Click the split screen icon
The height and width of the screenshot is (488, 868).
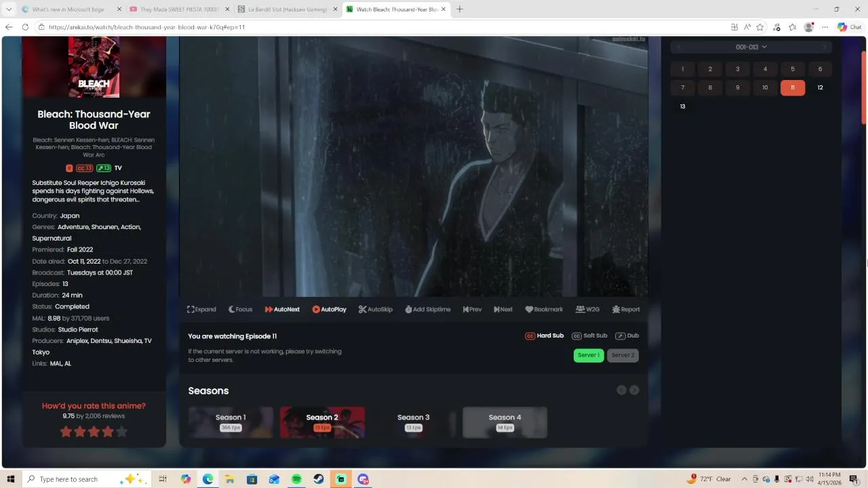coord(734,27)
